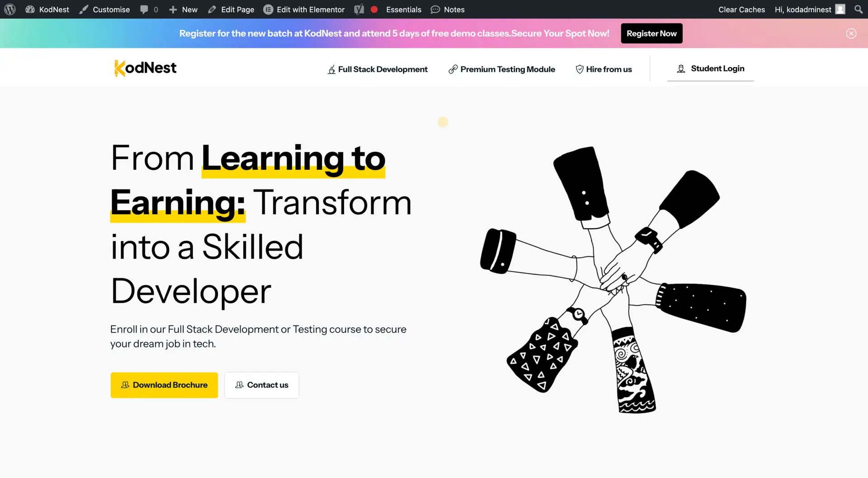Click the user avatar thumbnail

point(840,9)
